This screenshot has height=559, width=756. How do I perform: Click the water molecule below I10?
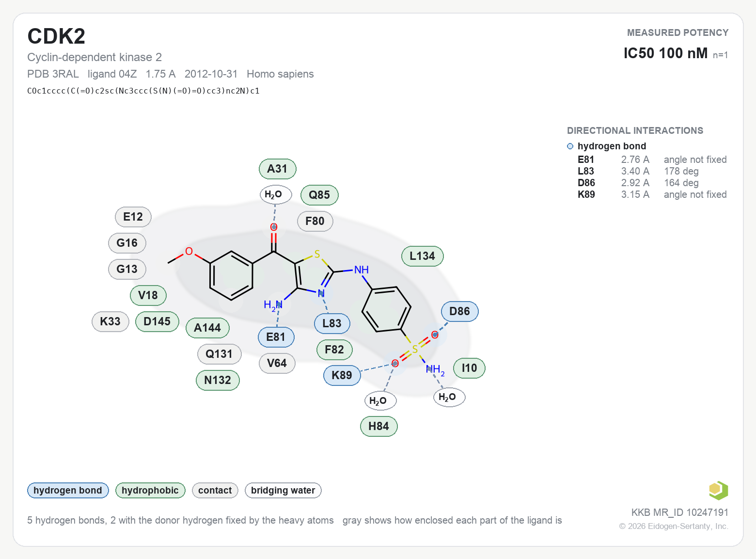[449, 398]
